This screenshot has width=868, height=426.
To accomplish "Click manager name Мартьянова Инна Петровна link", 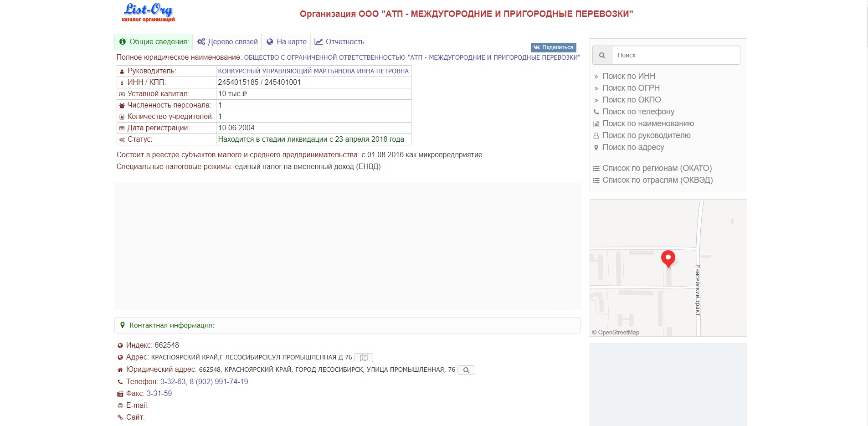I will 313,71.
